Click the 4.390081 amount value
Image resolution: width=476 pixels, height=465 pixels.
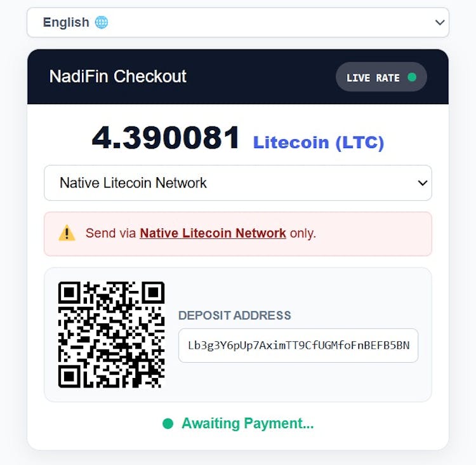tap(166, 138)
